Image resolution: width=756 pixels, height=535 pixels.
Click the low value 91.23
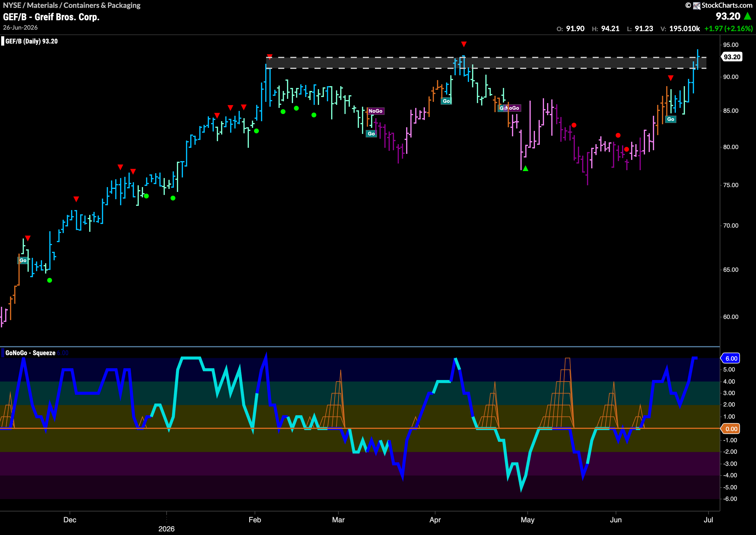[644, 29]
